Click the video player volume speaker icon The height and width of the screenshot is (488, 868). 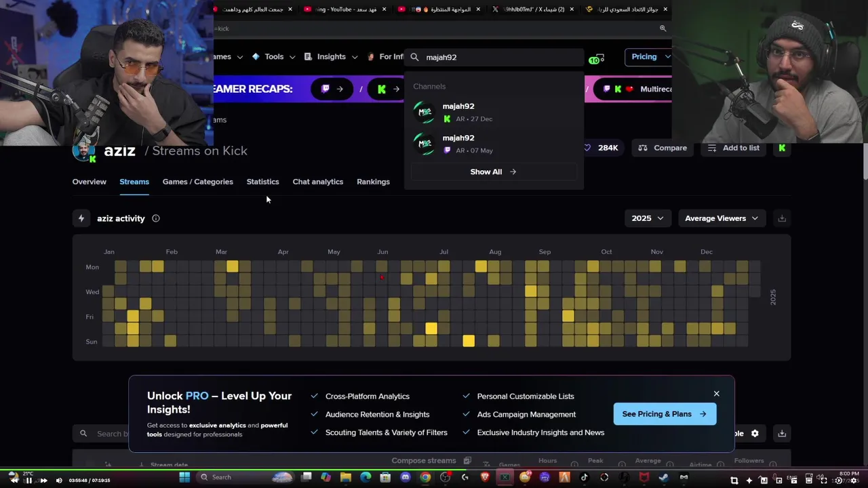tap(59, 481)
